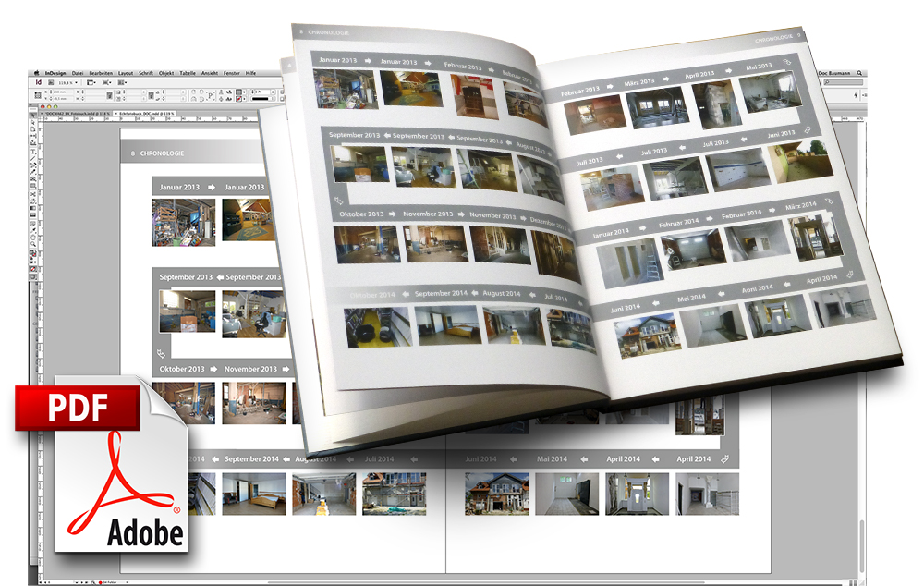The image size is (924, 586).
Task: Open the Ansicht menu
Action: coord(210,73)
